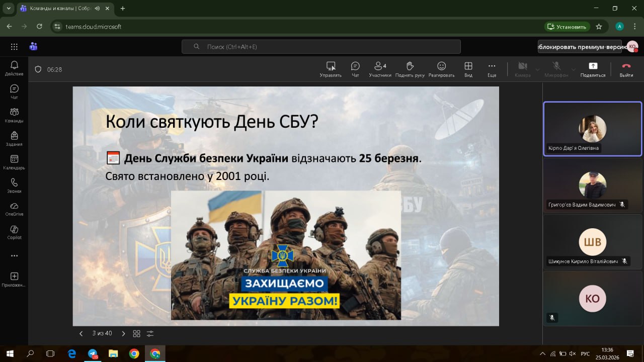Viewport: 644px width, 362px height.
Task: Go to the next presentation slide
Action: point(123,333)
